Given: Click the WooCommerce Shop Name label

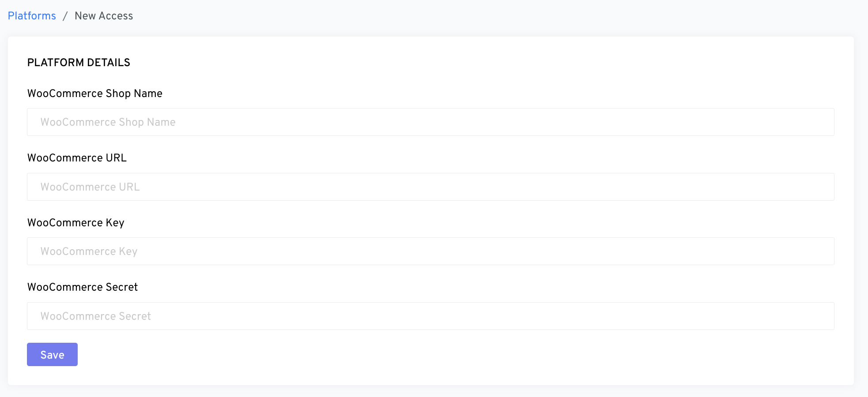Looking at the screenshot, I should pyautogui.click(x=95, y=94).
